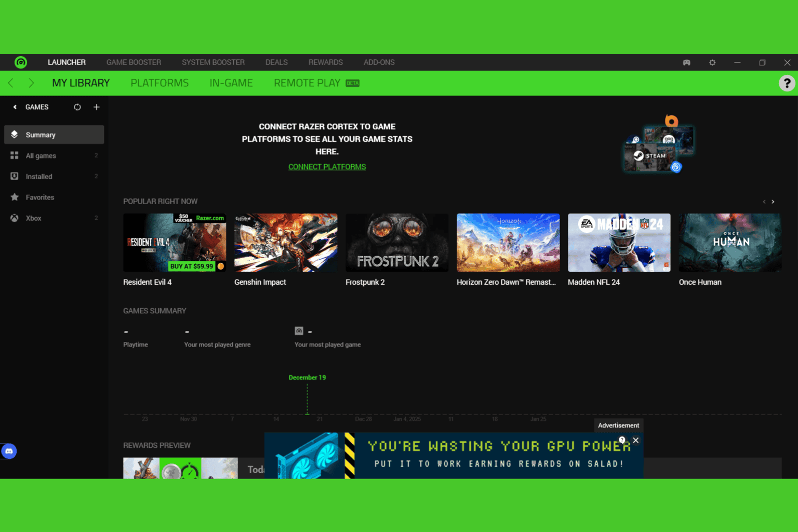Open the Horizon Zero Dawn Remastered thumbnail

pos(508,243)
